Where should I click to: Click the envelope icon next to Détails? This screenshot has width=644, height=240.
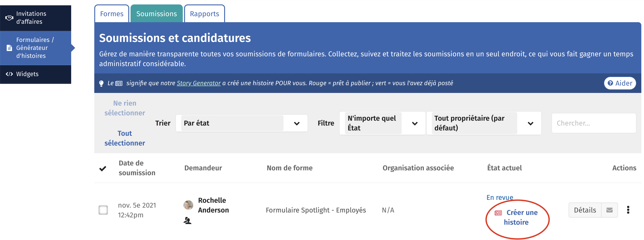click(610, 210)
